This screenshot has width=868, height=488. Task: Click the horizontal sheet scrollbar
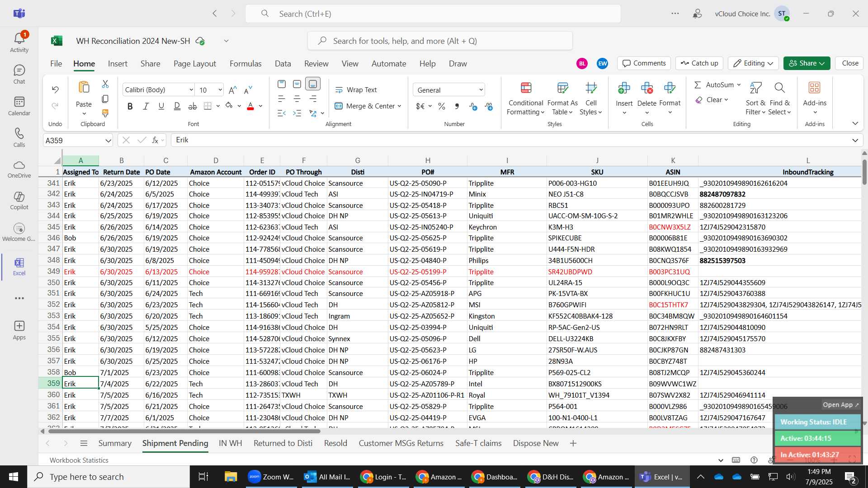coord(184,431)
